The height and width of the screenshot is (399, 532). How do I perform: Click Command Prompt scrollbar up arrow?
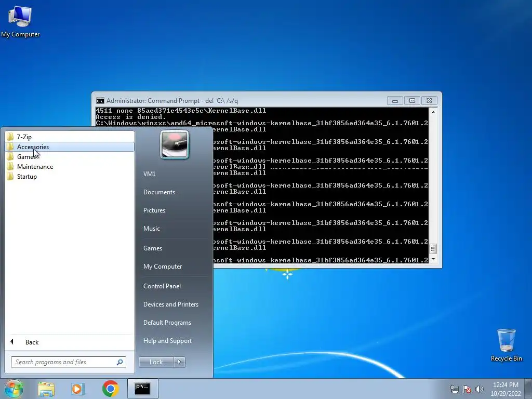433,112
